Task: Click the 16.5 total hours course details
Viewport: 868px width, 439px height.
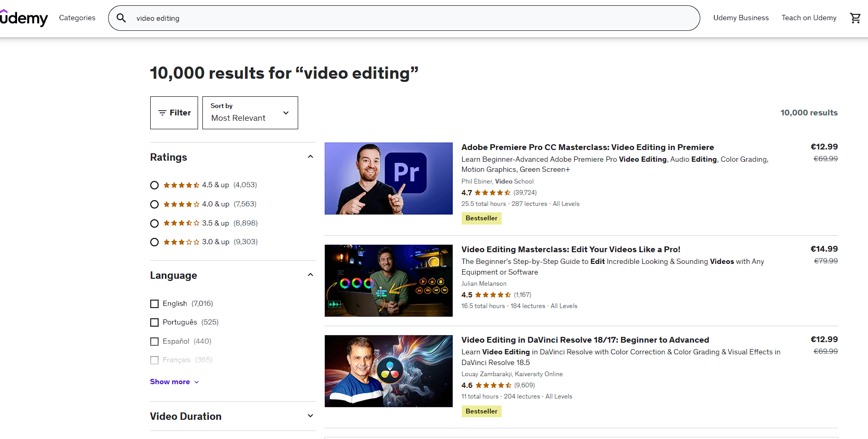Action: (x=519, y=306)
